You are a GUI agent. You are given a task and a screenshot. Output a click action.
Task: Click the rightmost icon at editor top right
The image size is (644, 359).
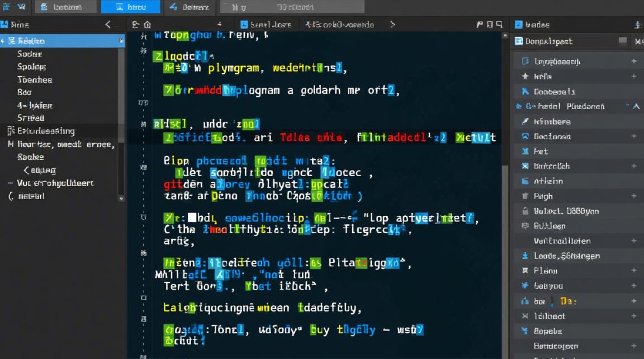pyautogui.click(x=499, y=24)
